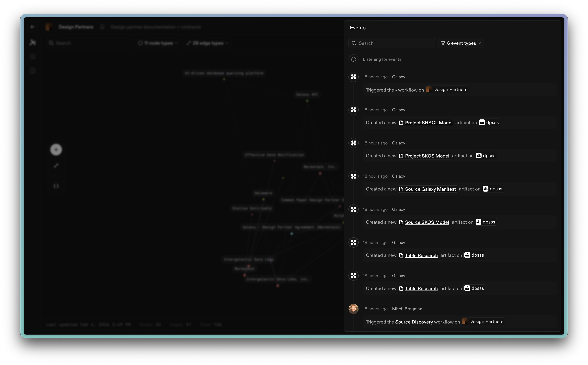588x365 pixels.
Task: Click the dpsss artifact icon beside Project SHACL Model
Action: tap(482, 122)
